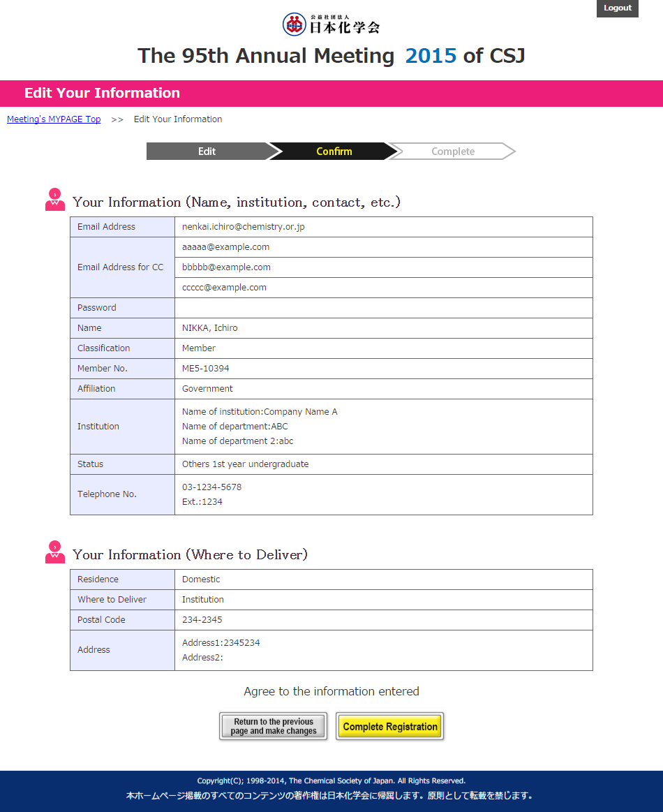663x812 pixels.
Task: Click the name NIKKA, Ichiro
Action: [209, 328]
